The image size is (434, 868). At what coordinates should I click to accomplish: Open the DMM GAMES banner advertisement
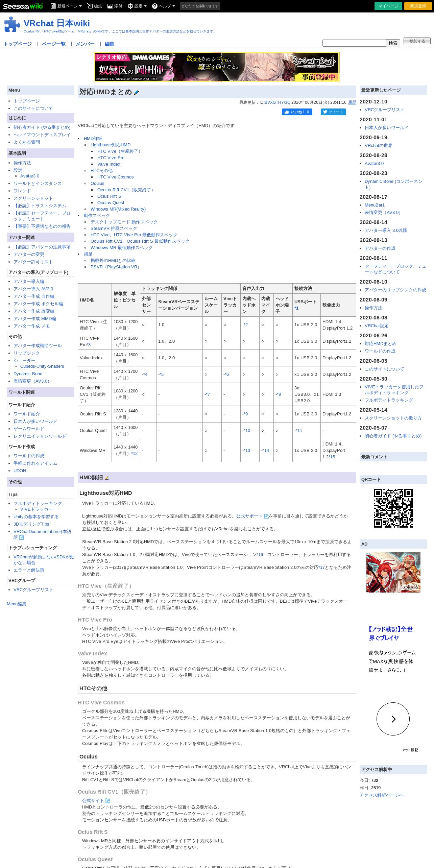[x=217, y=67]
